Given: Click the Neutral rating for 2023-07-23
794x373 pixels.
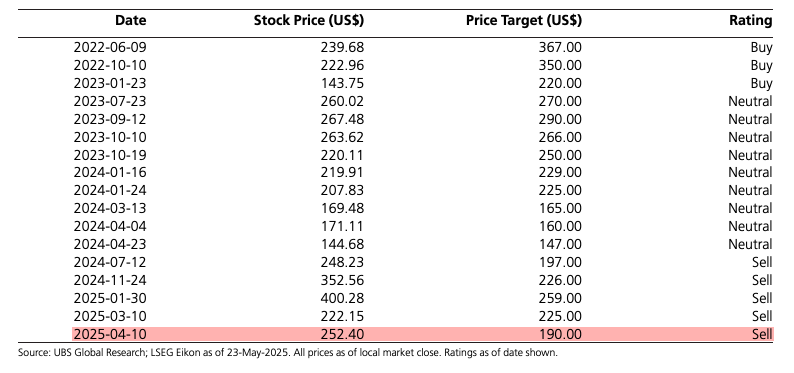Looking at the screenshot, I should click(x=750, y=101).
